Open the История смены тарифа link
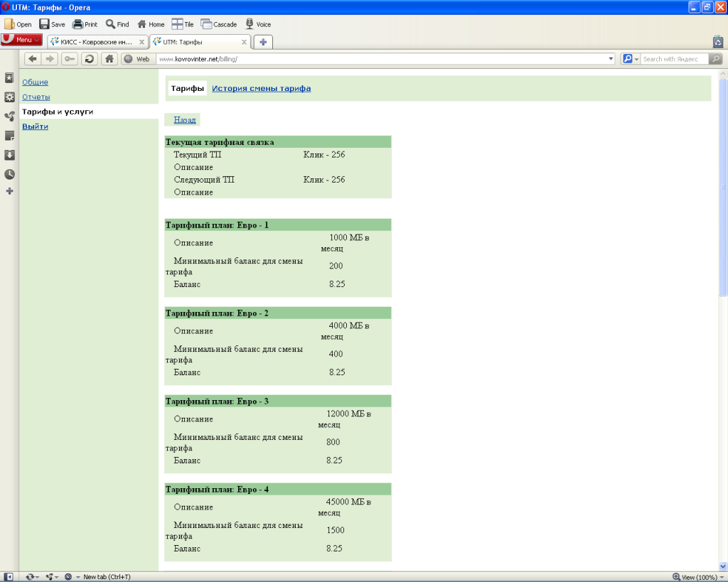Screen dimensions: 728x582 tap(261, 89)
